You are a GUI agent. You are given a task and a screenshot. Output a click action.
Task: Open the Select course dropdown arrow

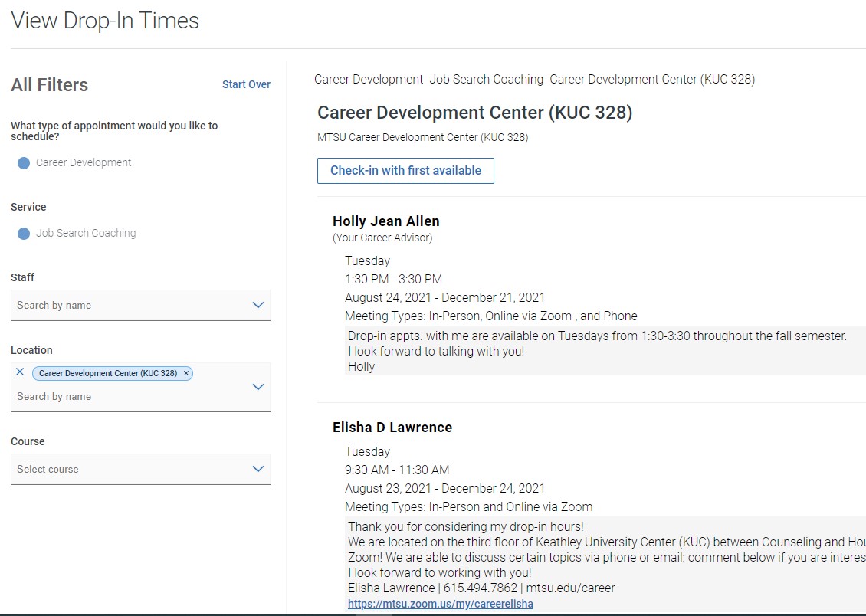(x=258, y=469)
